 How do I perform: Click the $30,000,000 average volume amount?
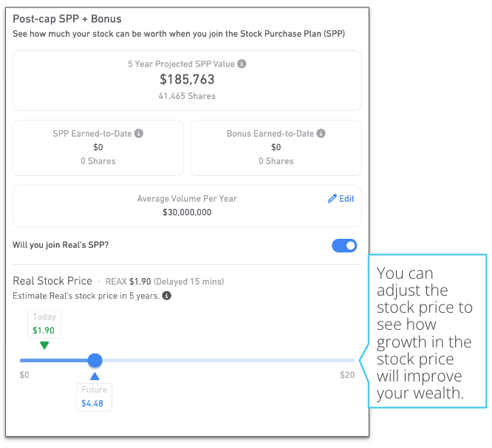187,212
